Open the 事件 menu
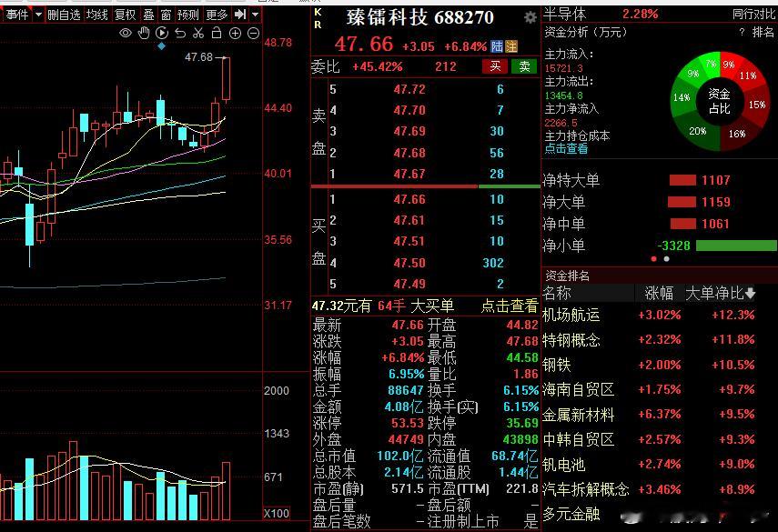This screenshot has height=532, width=778. click(x=17, y=15)
